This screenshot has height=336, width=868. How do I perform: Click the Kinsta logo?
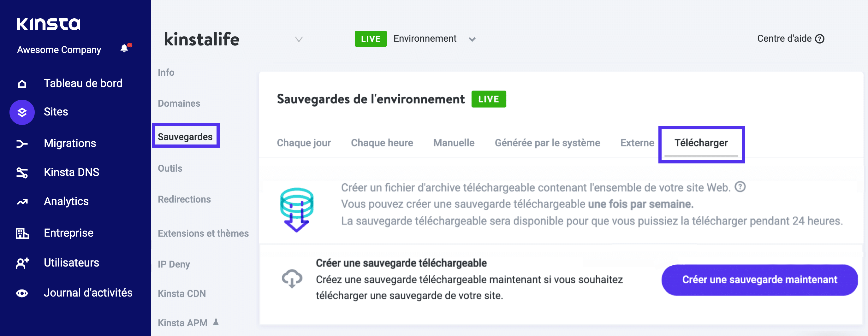pos(49,24)
